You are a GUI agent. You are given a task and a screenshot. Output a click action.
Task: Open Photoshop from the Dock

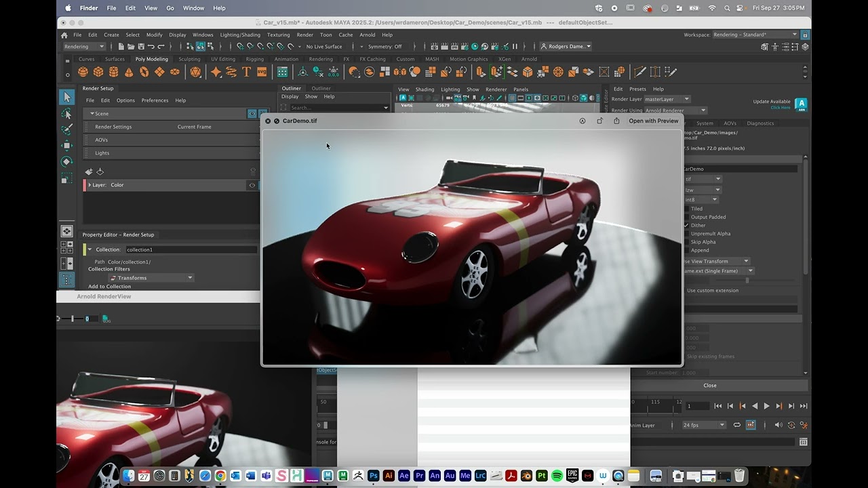click(x=373, y=476)
